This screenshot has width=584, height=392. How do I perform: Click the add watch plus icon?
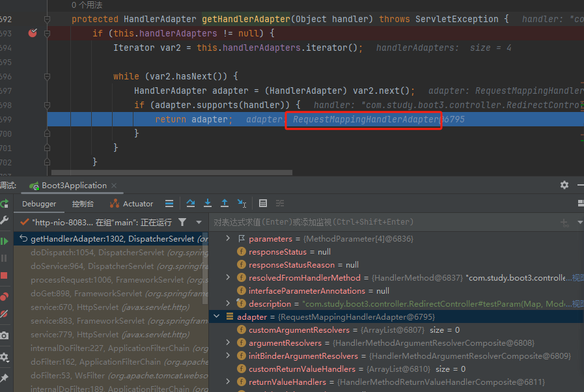pyautogui.click(x=564, y=223)
